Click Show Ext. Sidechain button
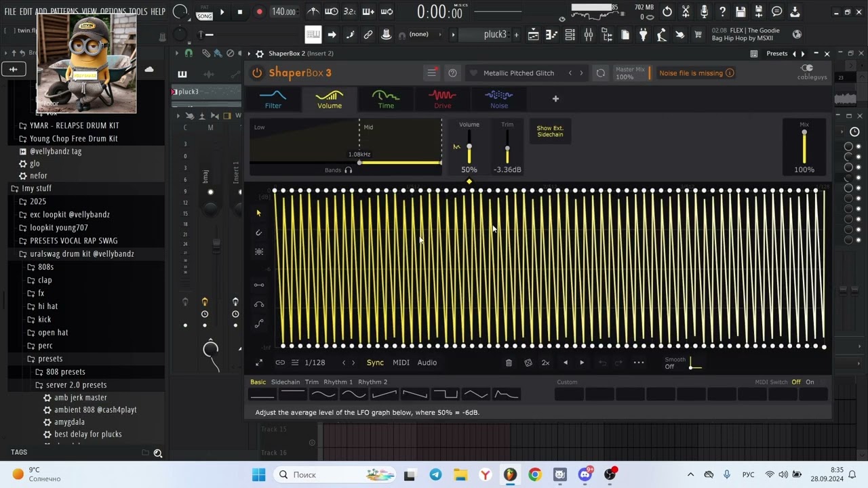The width and height of the screenshot is (868, 488). [550, 131]
